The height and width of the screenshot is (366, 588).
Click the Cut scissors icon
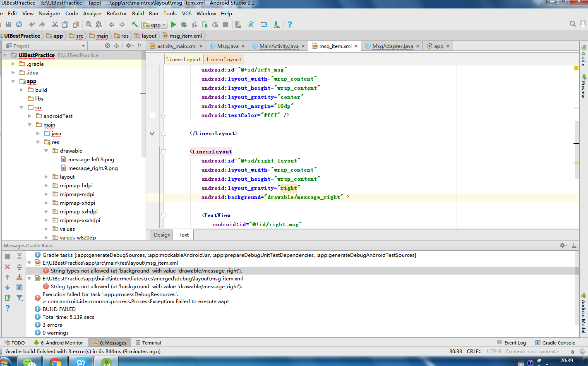click(x=55, y=24)
